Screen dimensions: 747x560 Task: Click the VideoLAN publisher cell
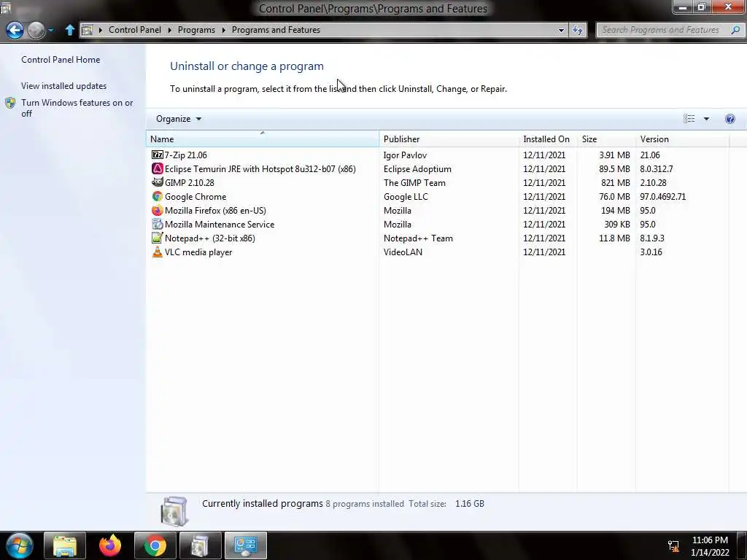pyautogui.click(x=403, y=252)
